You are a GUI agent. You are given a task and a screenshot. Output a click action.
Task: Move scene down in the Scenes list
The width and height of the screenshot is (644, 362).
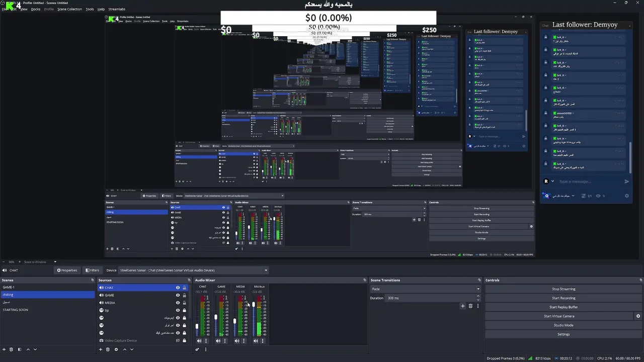[x=35, y=349]
